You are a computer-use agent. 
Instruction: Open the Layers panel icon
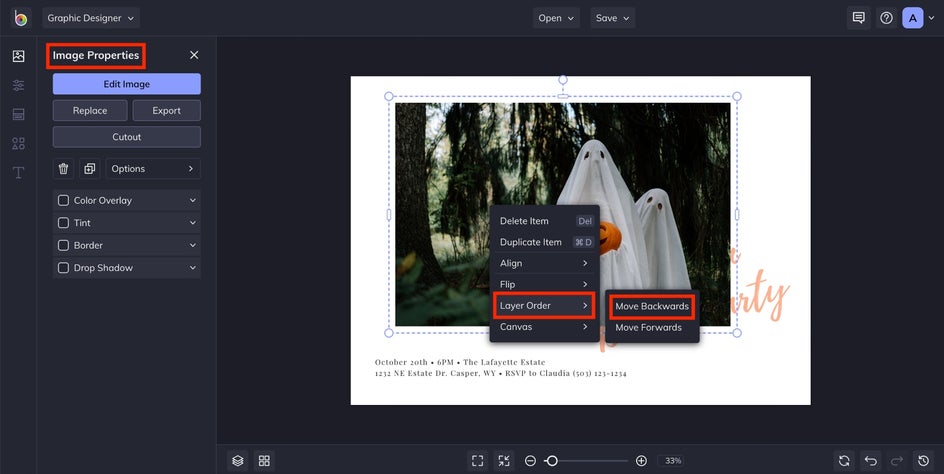(238, 461)
